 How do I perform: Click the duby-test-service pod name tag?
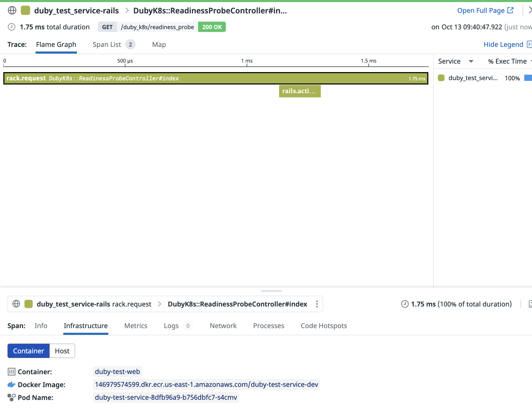click(x=166, y=397)
